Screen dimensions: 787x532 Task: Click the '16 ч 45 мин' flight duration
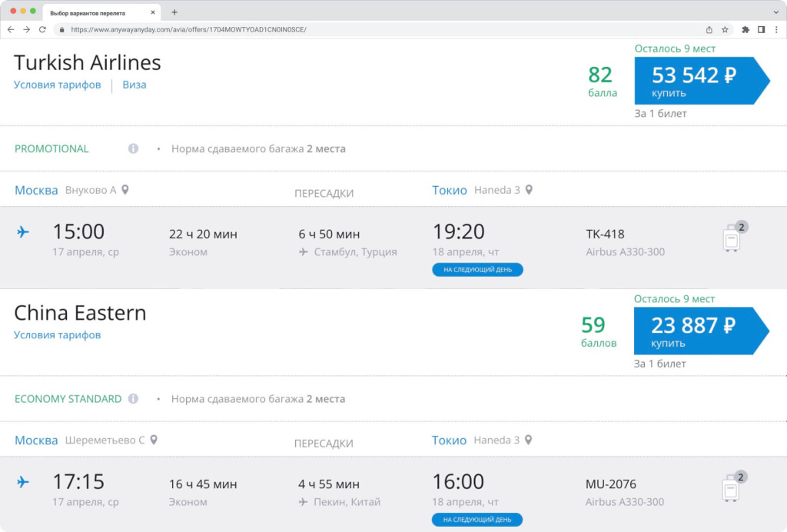click(203, 484)
